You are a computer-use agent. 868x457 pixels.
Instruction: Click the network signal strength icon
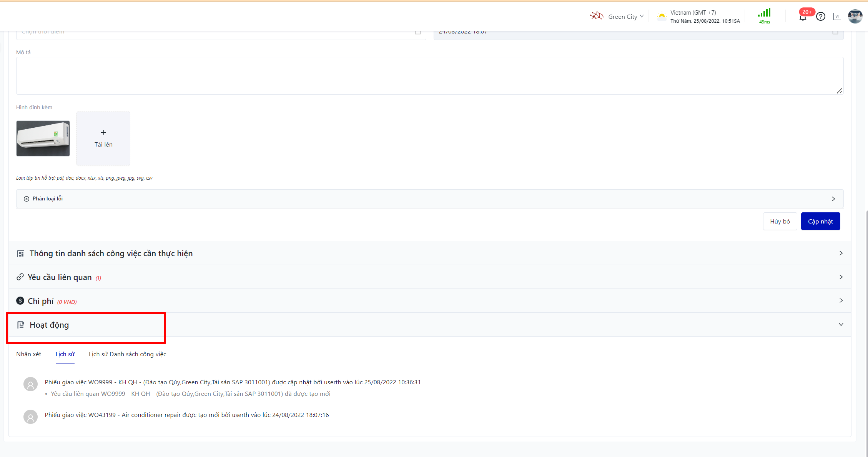click(764, 13)
